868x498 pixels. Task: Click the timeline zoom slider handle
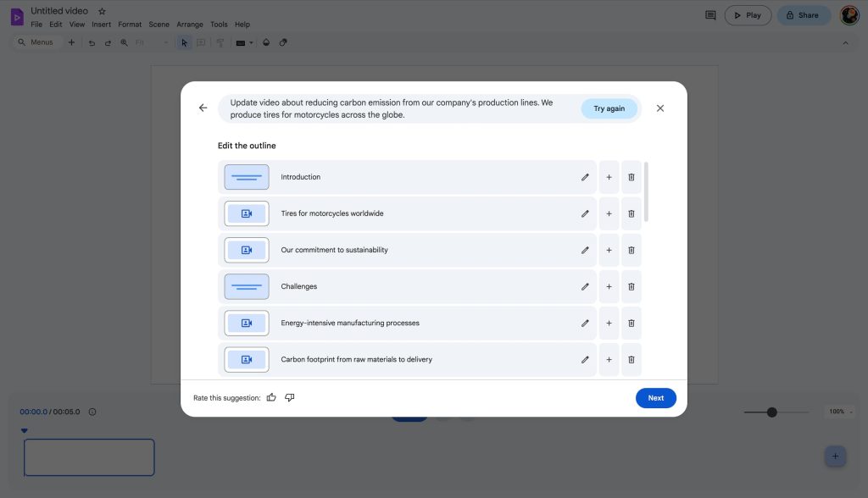[771, 412]
